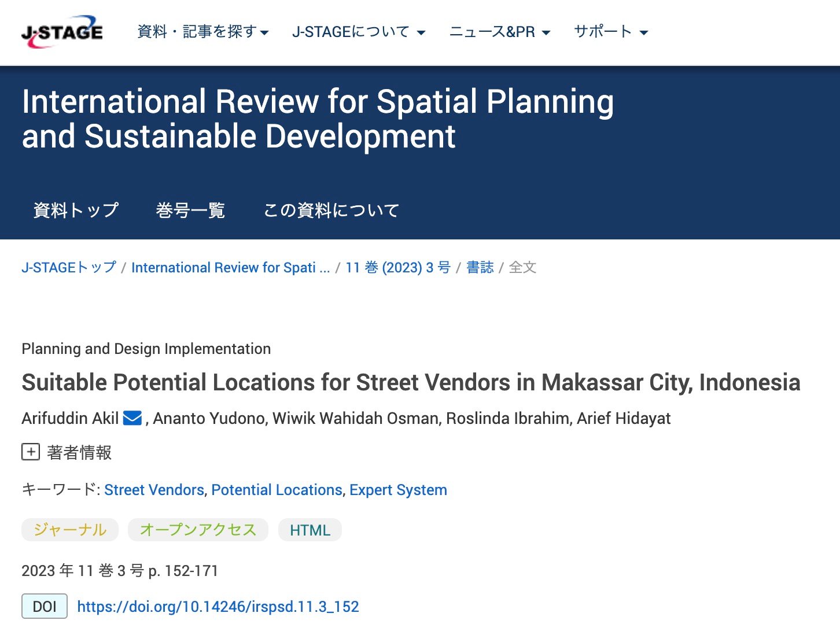
Task: Select the この資料について tab
Action: tap(331, 210)
